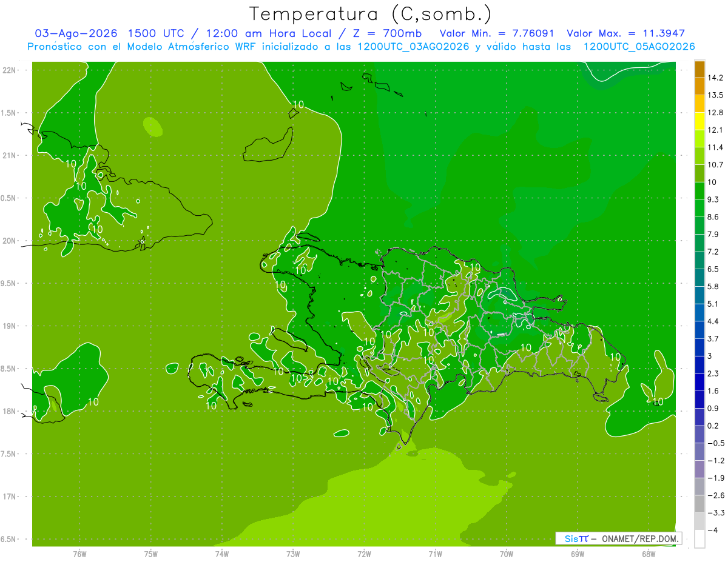Click the '76W' longitude axis label
The width and height of the screenshot is (728, 562).
click(79, 554)
